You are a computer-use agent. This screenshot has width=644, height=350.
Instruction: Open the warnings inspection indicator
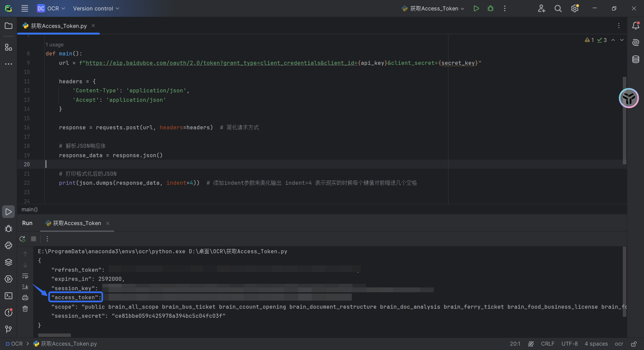(x=589, y=40)
